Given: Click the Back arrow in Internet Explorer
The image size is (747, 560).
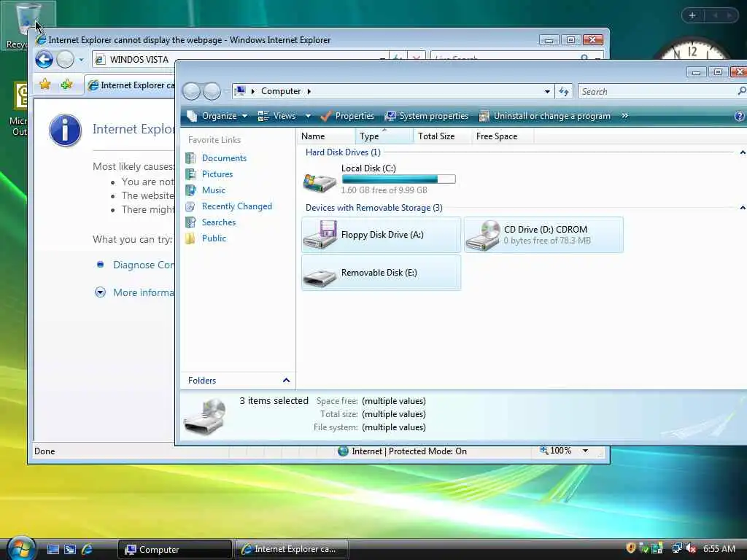Looking at the screenshot, I should tap(44, 60).
